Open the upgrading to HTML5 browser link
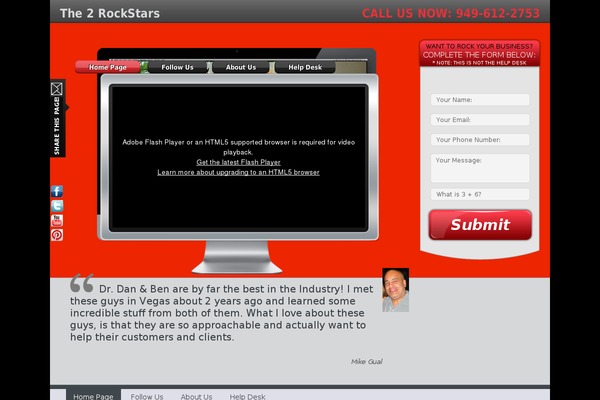 (238, 172)
